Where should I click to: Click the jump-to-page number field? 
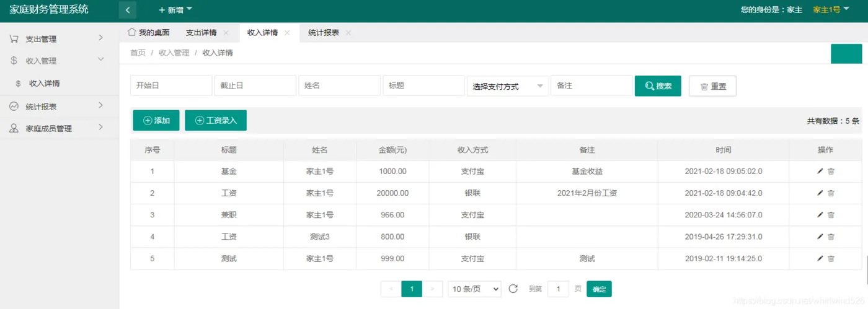coord(558,289)
